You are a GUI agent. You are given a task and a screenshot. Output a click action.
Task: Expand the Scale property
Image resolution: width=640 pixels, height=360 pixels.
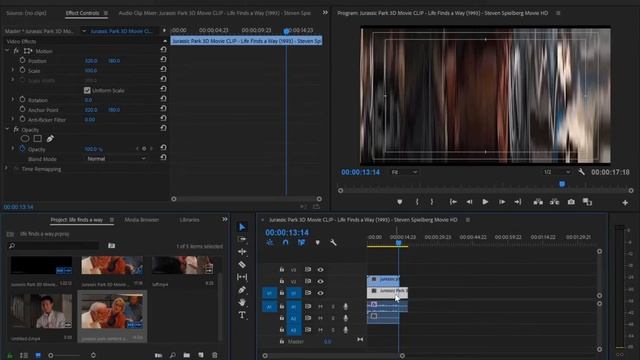click(x=13, y=70)
